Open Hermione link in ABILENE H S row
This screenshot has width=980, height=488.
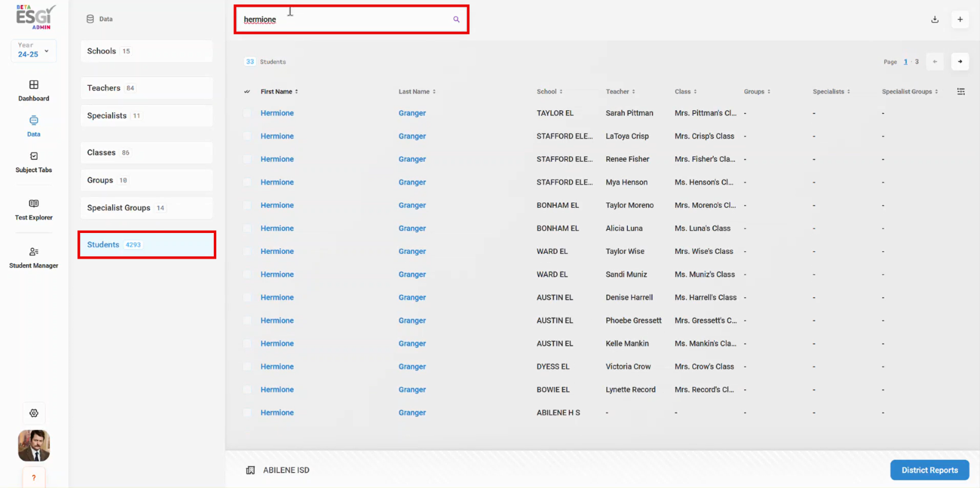click(277, 413)
